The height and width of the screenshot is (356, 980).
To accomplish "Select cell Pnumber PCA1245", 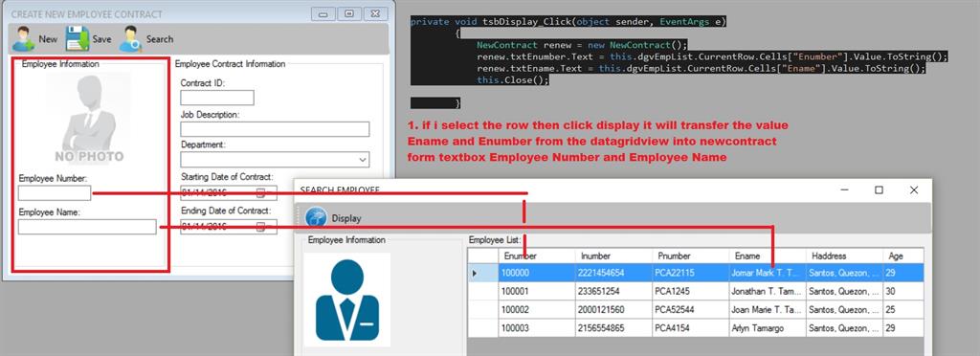I will (691, 292).
